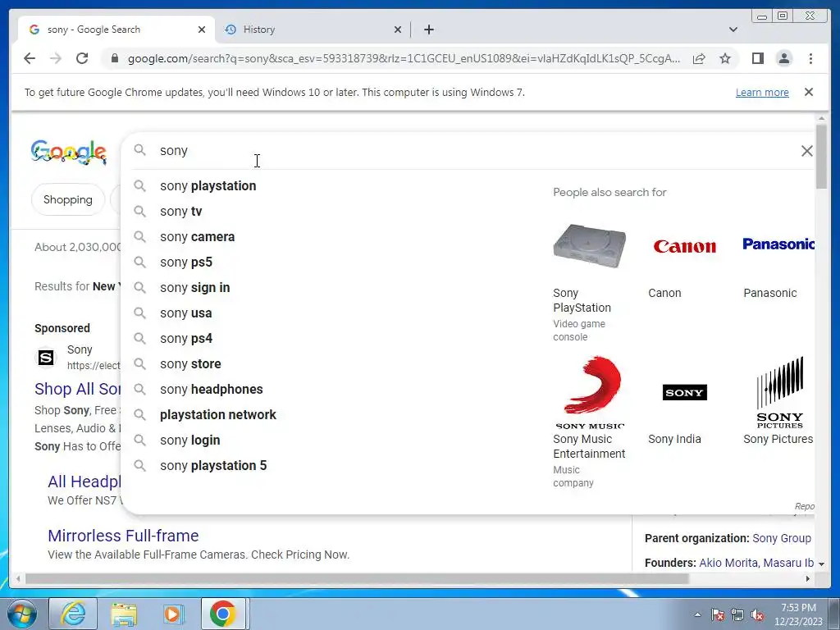
Task: Click the Sony sponsored favicon logo
Action: coord(46,358)
